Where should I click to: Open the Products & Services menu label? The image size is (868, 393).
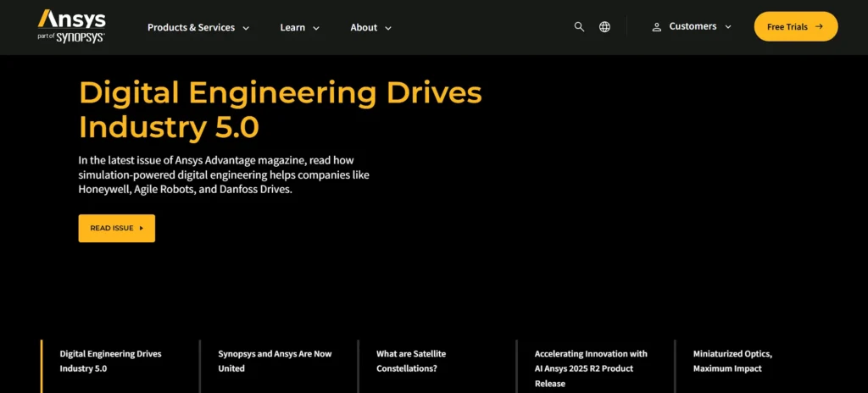[191, 27]
